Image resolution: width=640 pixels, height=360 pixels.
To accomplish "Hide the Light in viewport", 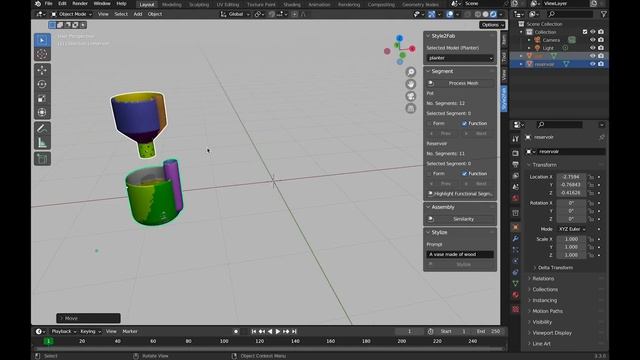I will [593, 48].
